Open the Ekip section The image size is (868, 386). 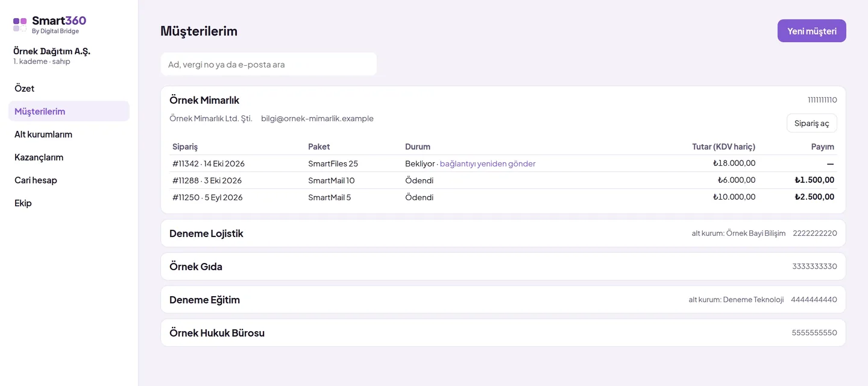(69, 203)
